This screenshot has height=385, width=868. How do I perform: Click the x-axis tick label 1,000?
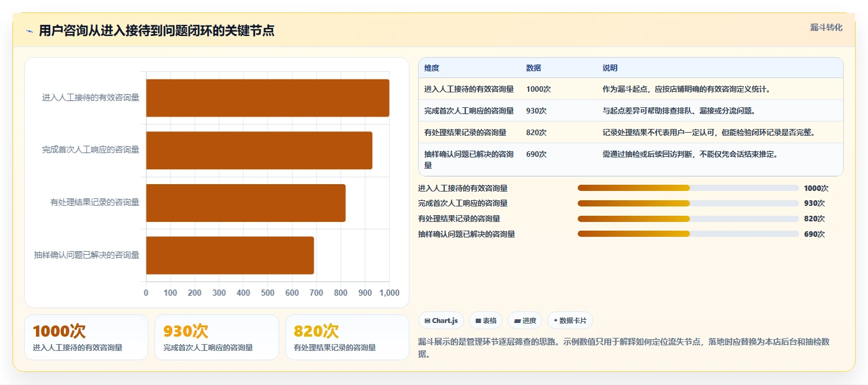coord(389,293)
